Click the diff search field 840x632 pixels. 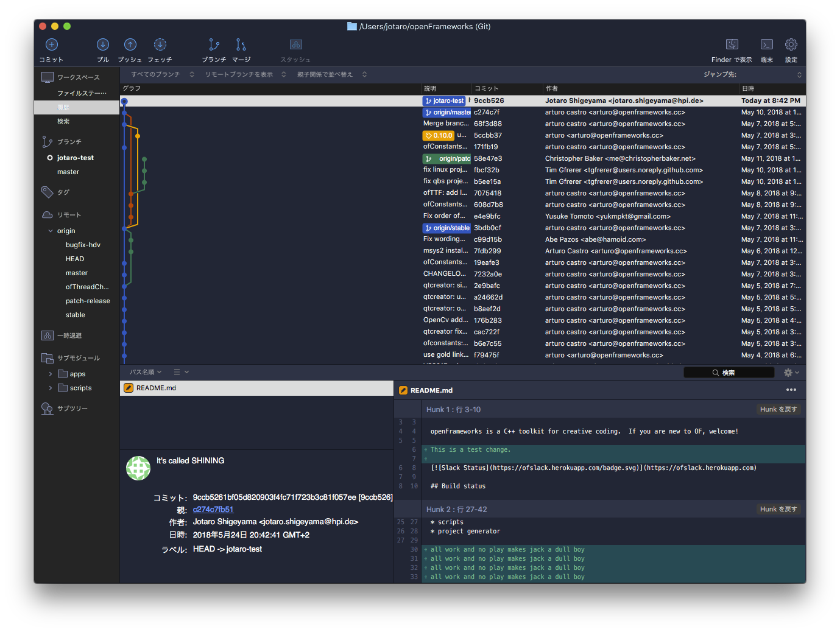[729, 373]
